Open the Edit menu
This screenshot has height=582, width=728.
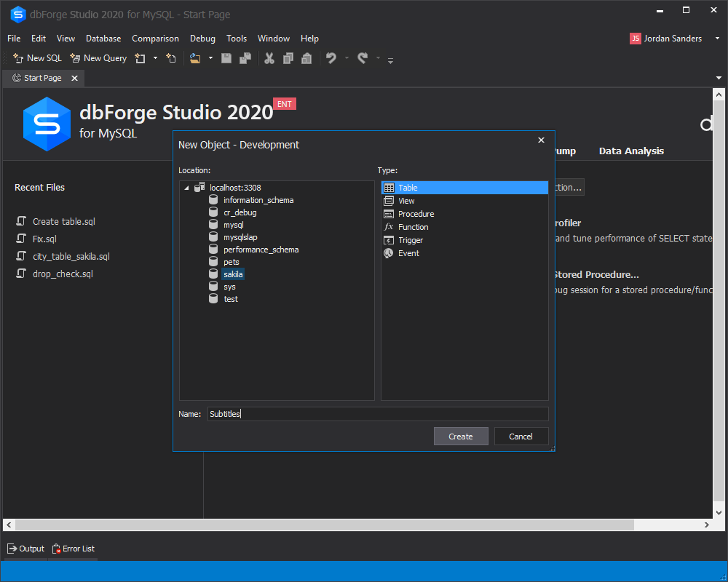(x=39, y=39)
